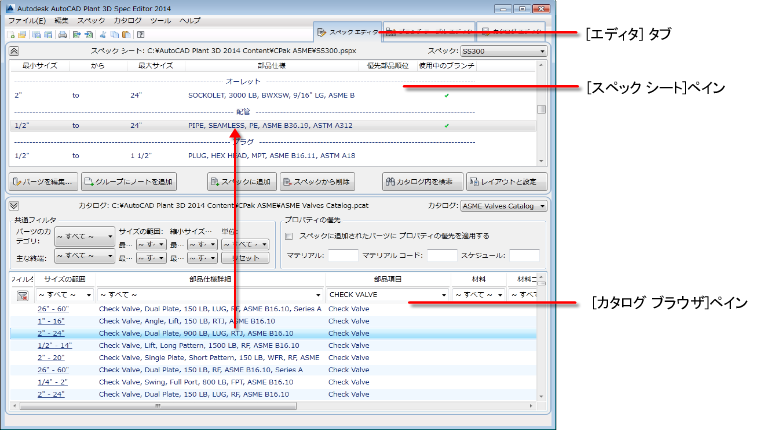
Task: Click the spec sheet scroll-down arrow
Action: tap(541, 161)
